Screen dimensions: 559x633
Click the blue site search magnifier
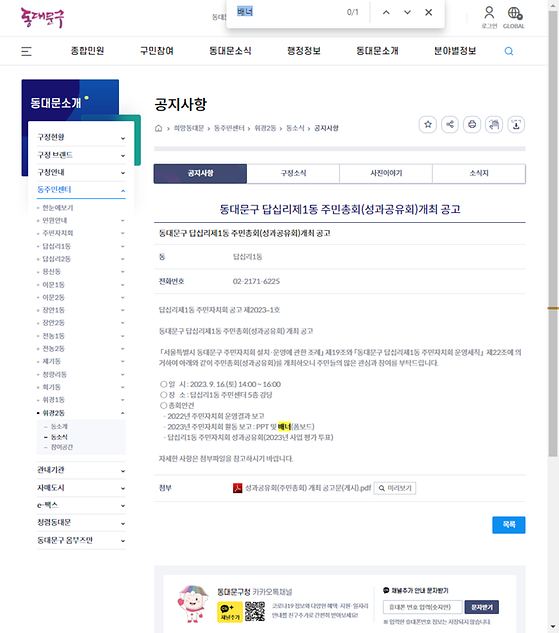coord(509,51)
